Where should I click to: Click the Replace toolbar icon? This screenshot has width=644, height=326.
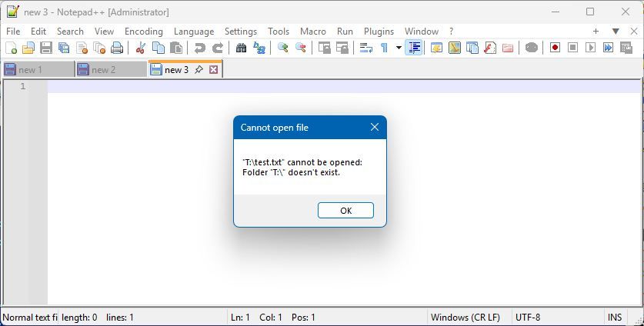coord(259,48)
